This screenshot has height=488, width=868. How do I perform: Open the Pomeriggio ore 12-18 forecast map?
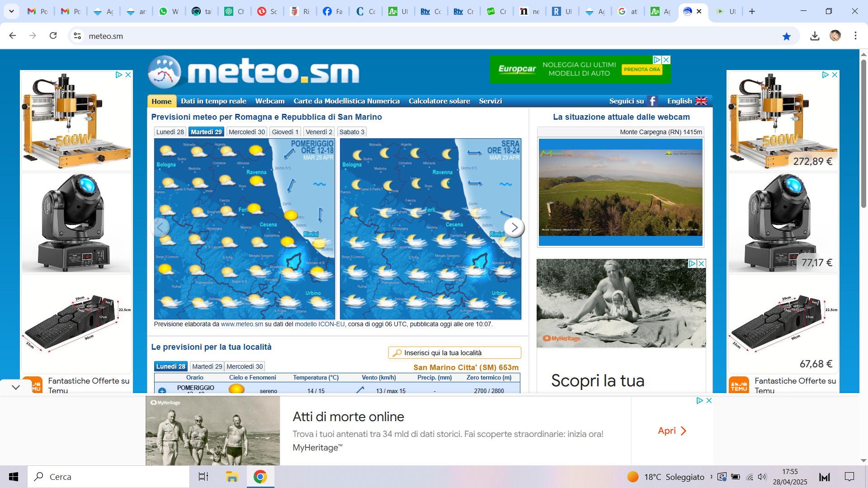(x=245, y=229)
